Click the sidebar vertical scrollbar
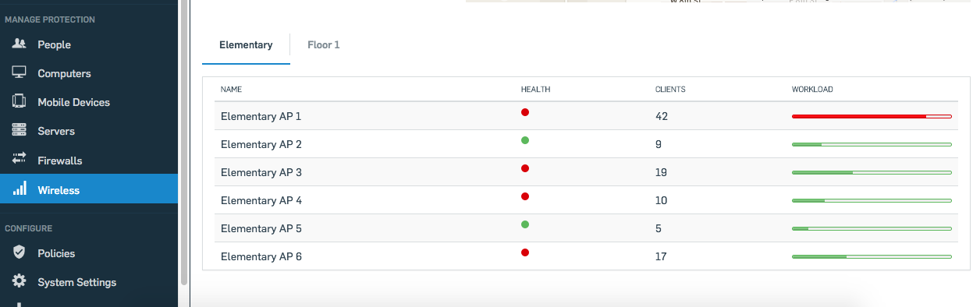Viewport: 980px width, 307px height. 183,142
